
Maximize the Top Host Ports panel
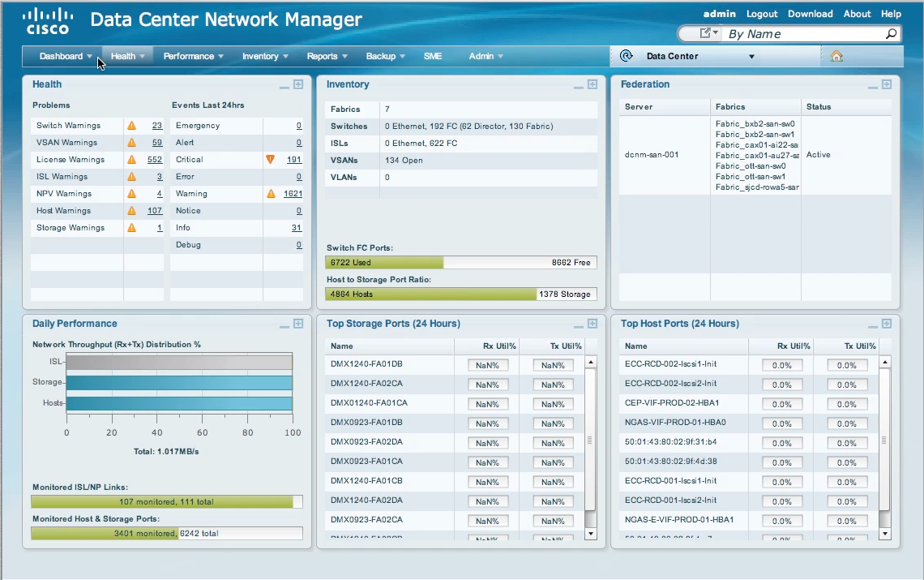pos(886,324)
